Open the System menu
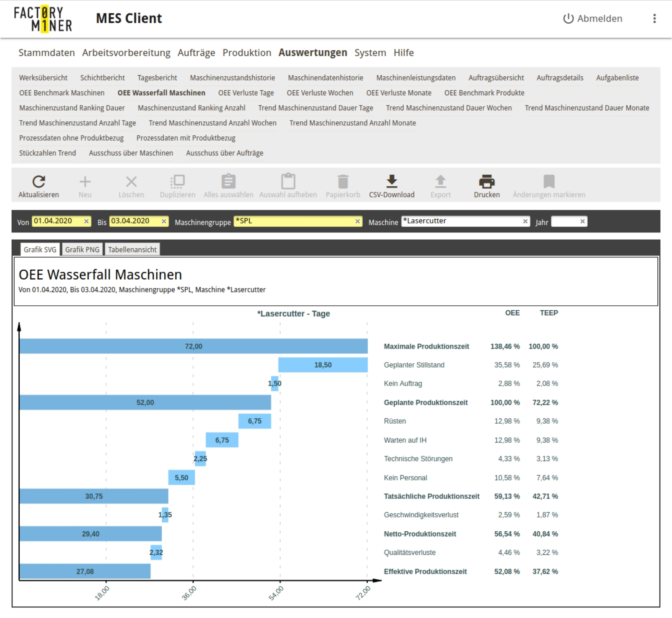672x618 pixels. pyautogui.click(x=370, y=53)
